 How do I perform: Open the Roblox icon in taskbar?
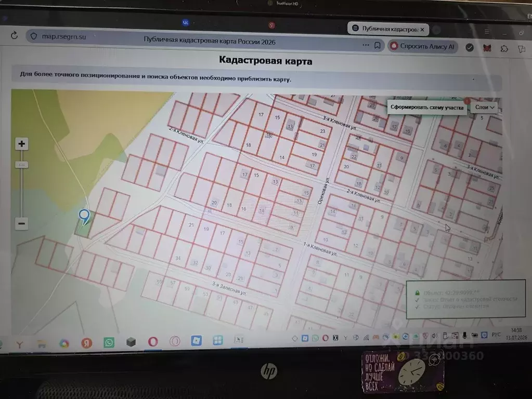[197, 340]
